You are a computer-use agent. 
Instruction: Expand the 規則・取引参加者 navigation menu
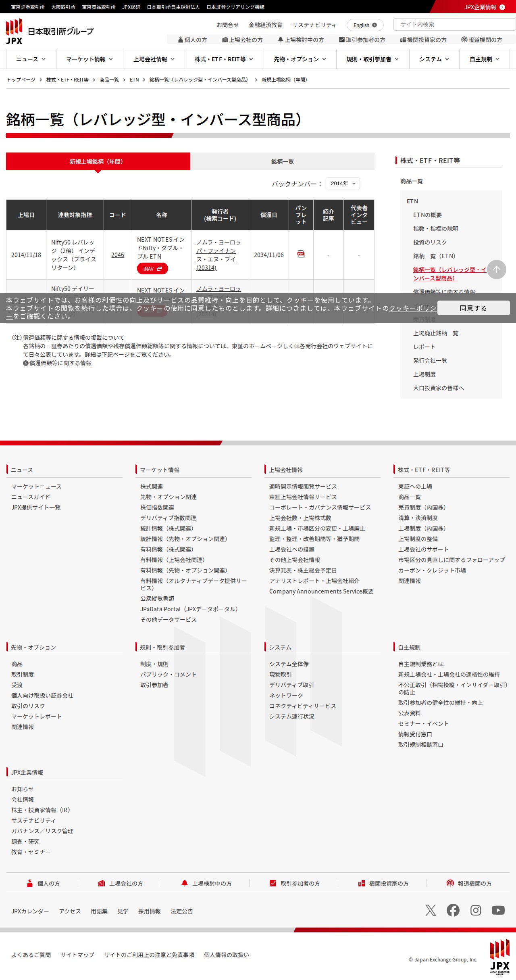[372, 59]
